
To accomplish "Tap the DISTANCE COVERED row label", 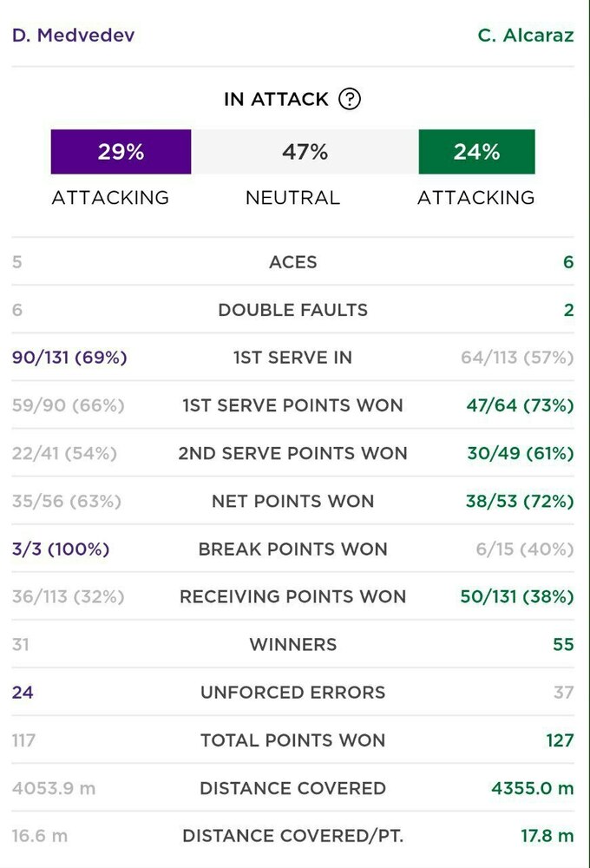I will 293,788.
